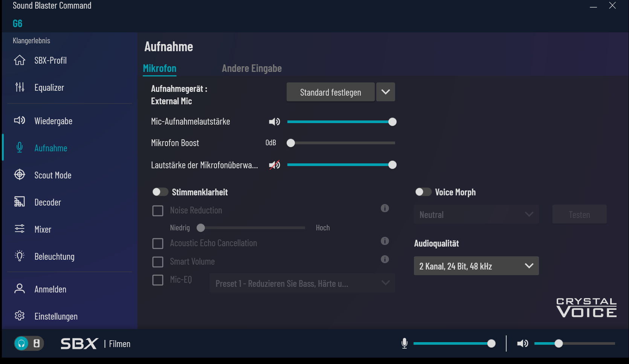Image resolution: width=629 pixels, height=364 pixels.
Task: Click the Standard festlegen button
Action: (331, 92)
